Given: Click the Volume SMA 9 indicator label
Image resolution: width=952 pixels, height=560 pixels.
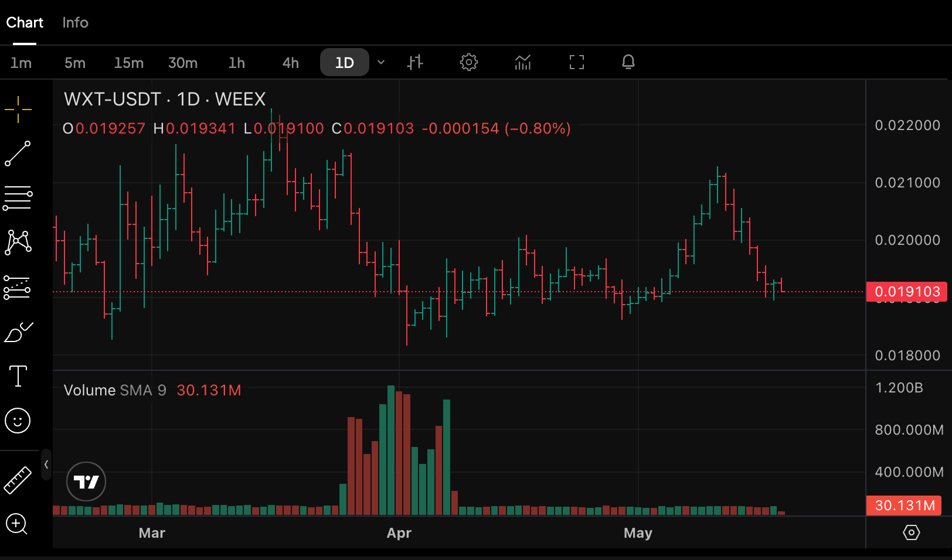Looking at the screenshot, I should click(115, 390).
